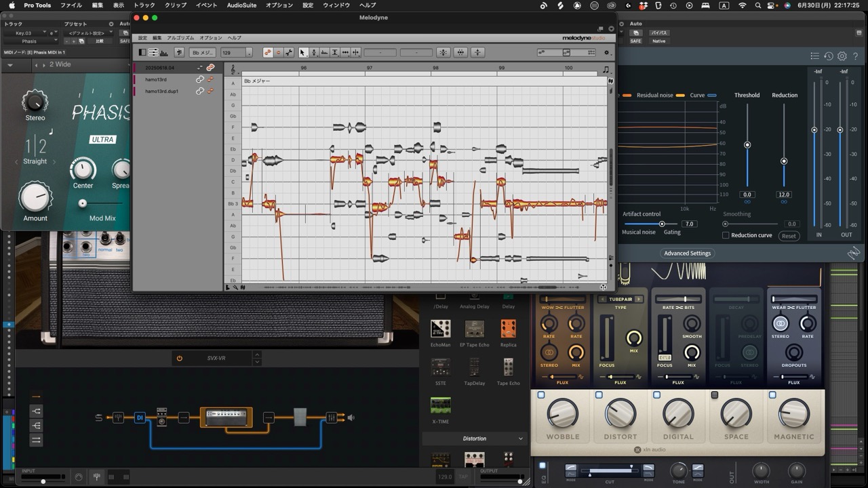Viewport: 868px width, 488px height.
Task: Open SVX-VR model up-down selector
Action: (257, 358)
